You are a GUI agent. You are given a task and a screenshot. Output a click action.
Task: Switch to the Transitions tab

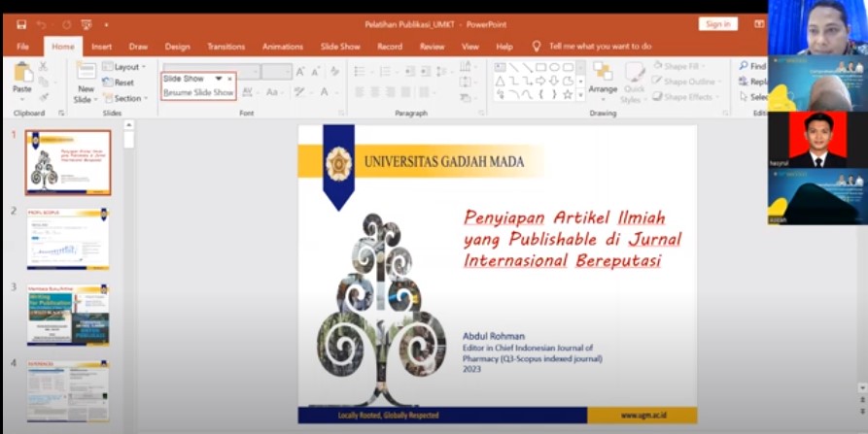coord(226,47)
